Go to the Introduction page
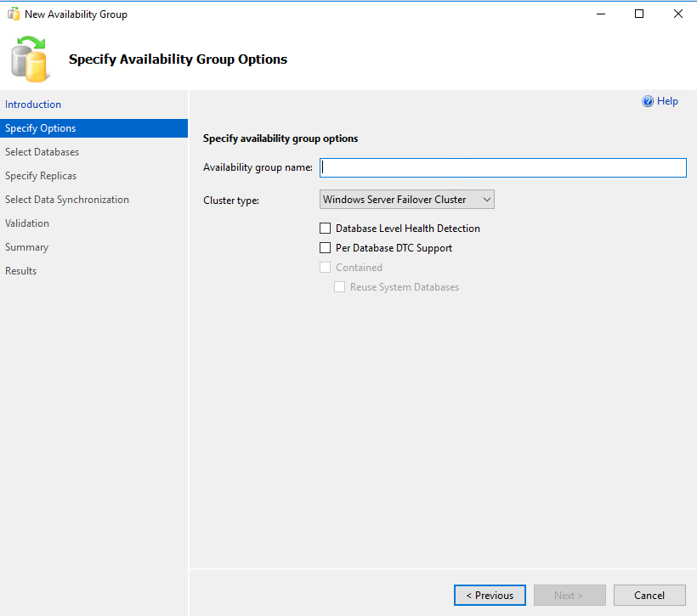Viewport: 697px width, 616px height. pos(33,105)
